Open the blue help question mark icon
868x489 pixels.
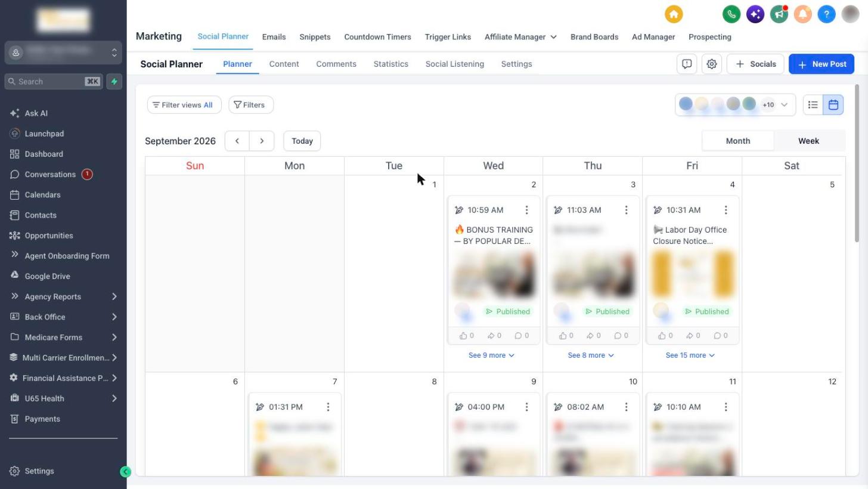pyautogui.click(x=827, y=14)
